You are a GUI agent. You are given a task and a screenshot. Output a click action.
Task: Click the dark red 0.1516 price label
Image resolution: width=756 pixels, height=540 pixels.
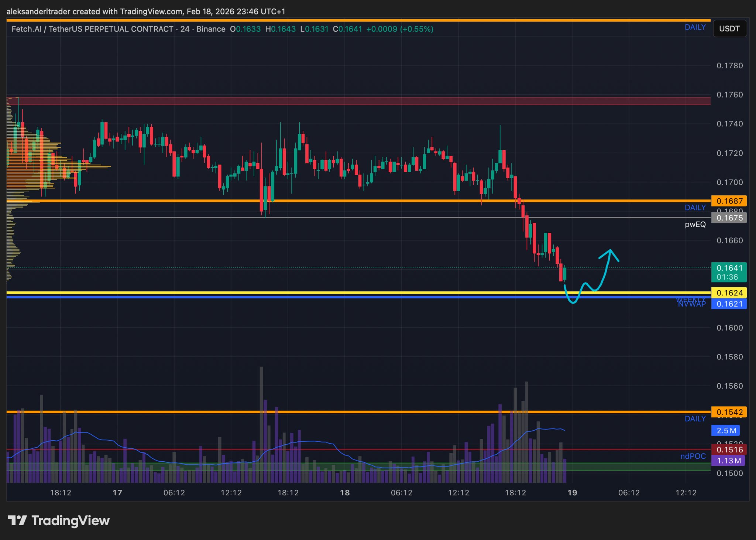(729, 450)
